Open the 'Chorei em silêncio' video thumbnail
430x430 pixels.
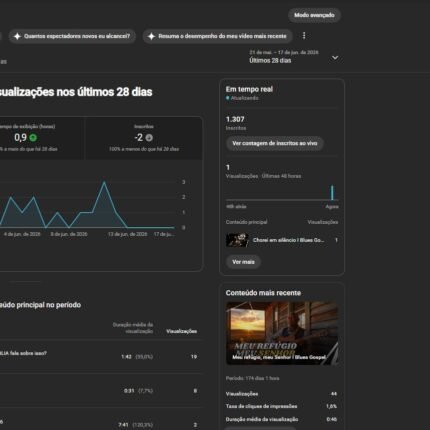[x=237, y=240]
